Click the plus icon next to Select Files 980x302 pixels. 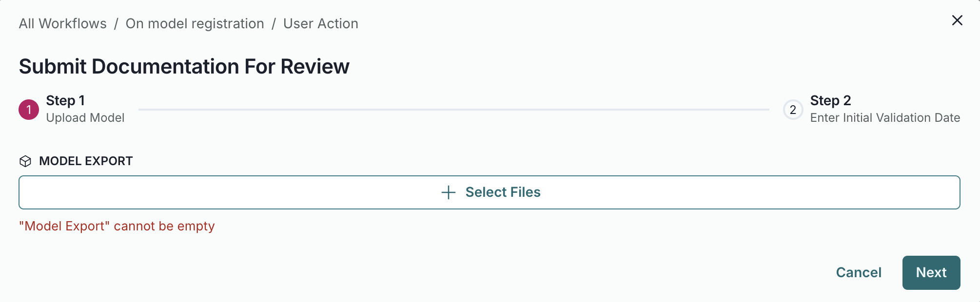point(448,192)
